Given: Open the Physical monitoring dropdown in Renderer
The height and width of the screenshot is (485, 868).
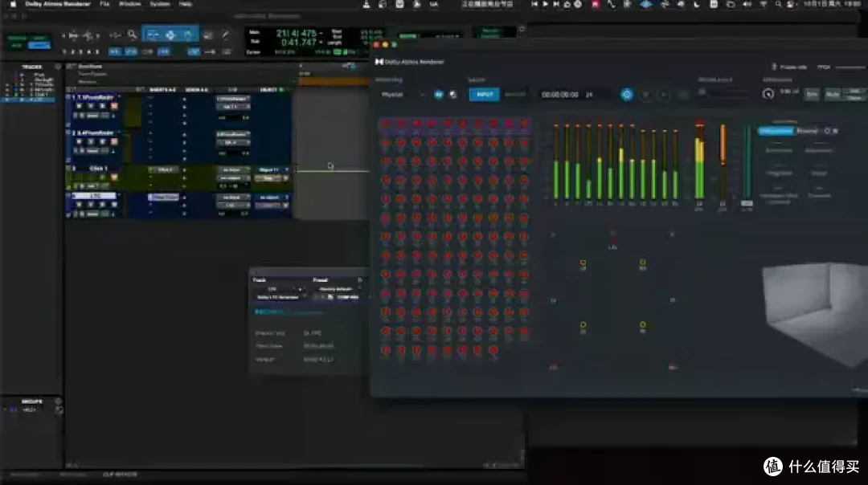Looking at the screenshot, I should click(x=403, y=95).
